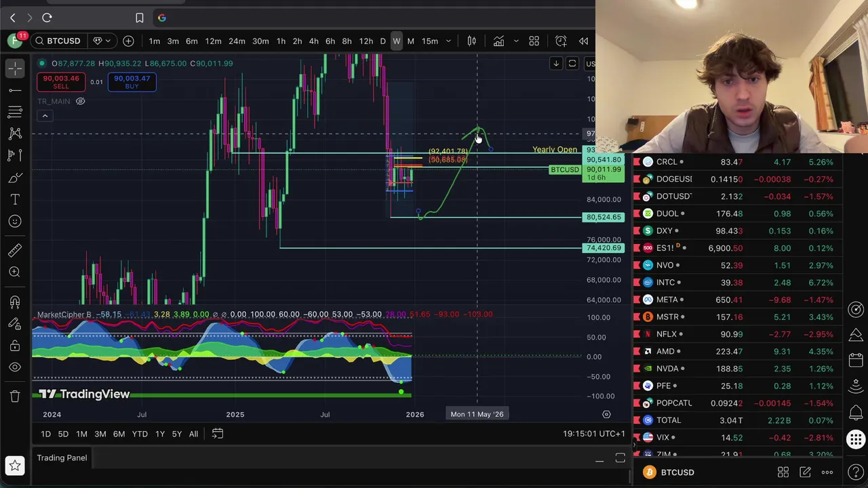Viewport: 868px width, 488px height.
Task: Open the calendar sidebar panel
Action: coord(856,361)
